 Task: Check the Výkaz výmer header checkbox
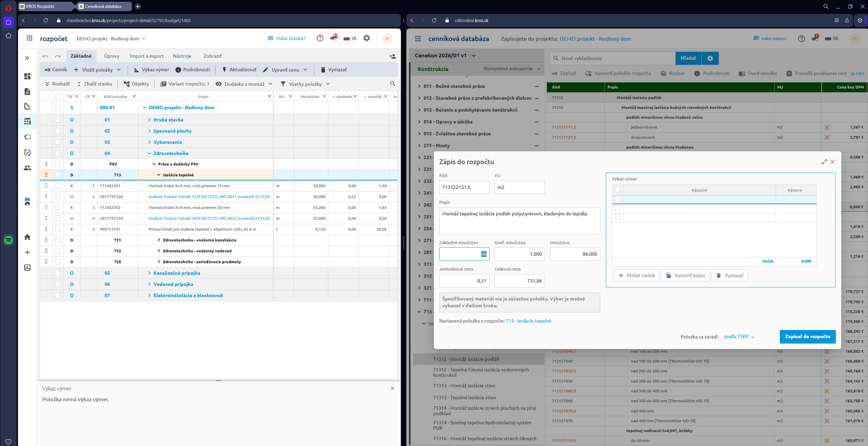pos(617,190)
